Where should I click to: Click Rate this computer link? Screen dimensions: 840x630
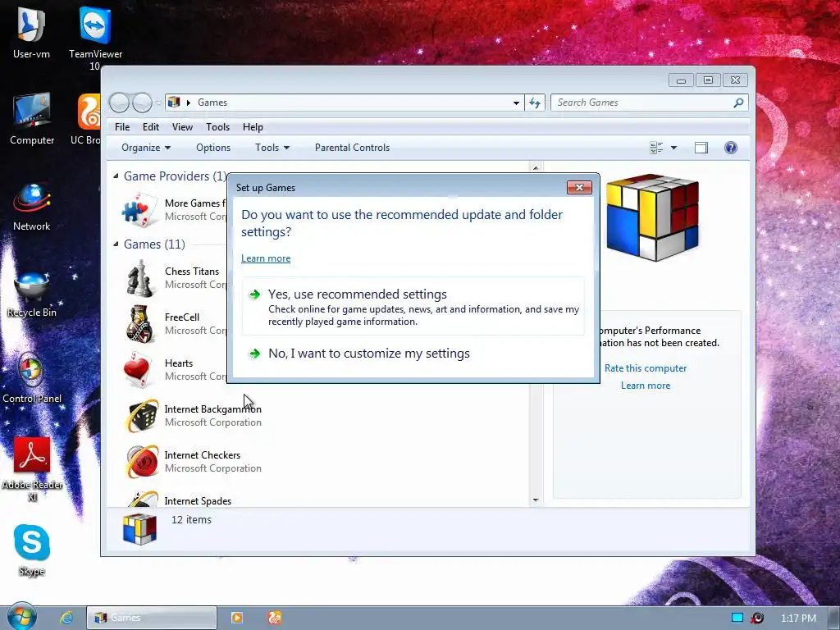[646, 368]
